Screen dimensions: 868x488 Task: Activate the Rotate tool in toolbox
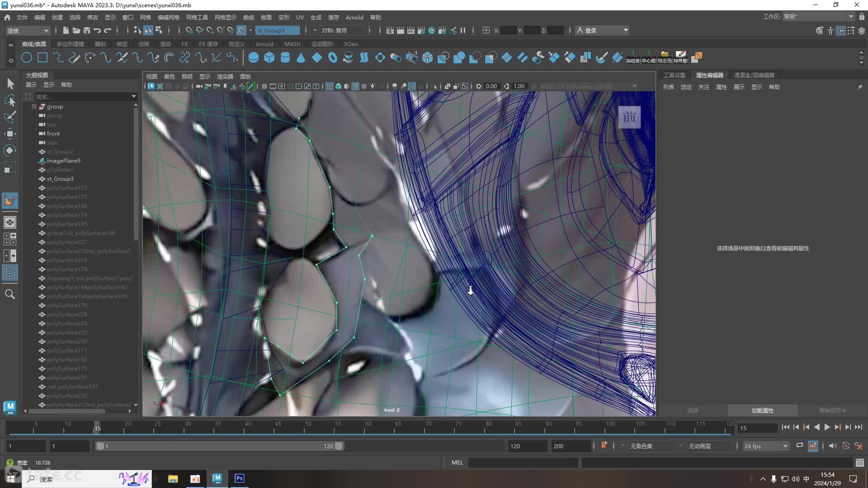(x=10, y=150)
